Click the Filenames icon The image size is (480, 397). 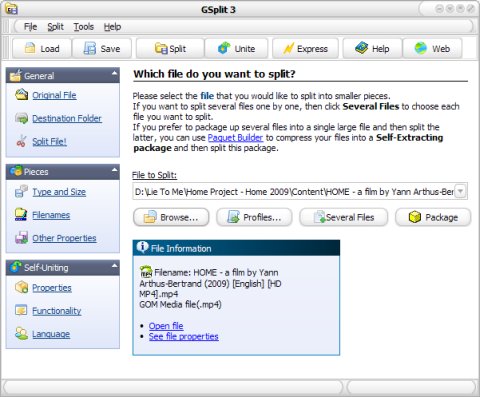(21, 215)
